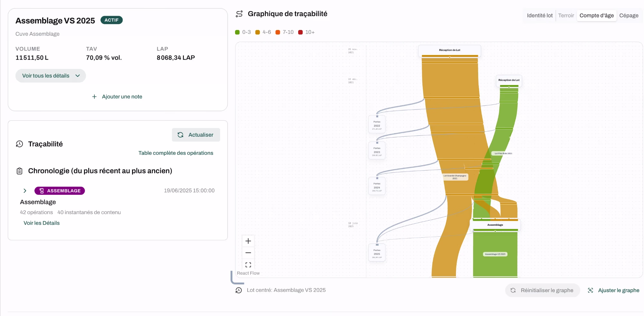Click the Actualiser button
The width and height of the screenshot is (644, 316).
click(x=196, y=135)
